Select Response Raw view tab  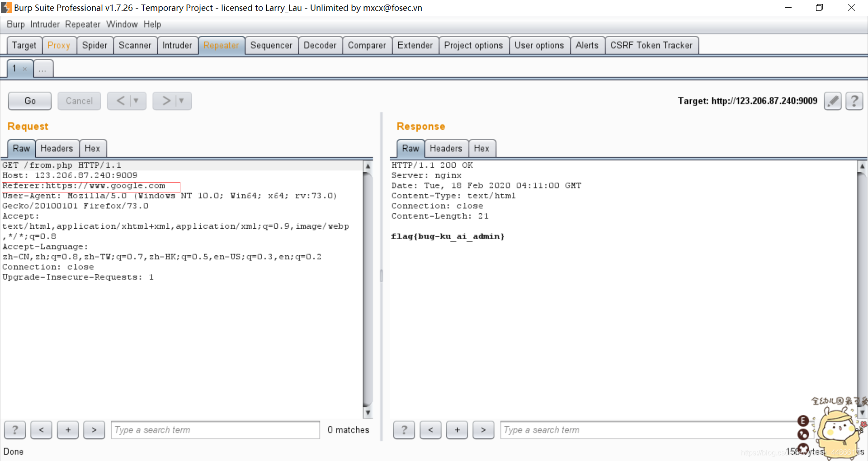(x=410, y=148)
